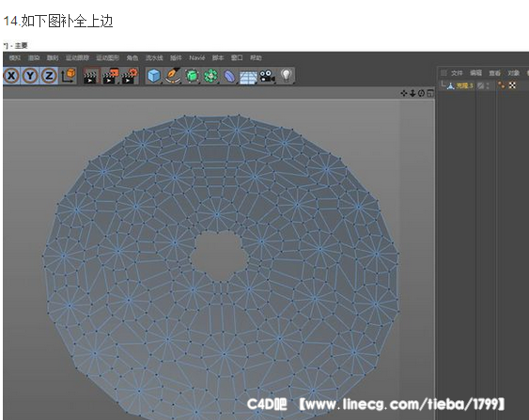This screenshot has height=420, width=529.
Task: Open the 帮助 menu
Action: coord(257,58)
